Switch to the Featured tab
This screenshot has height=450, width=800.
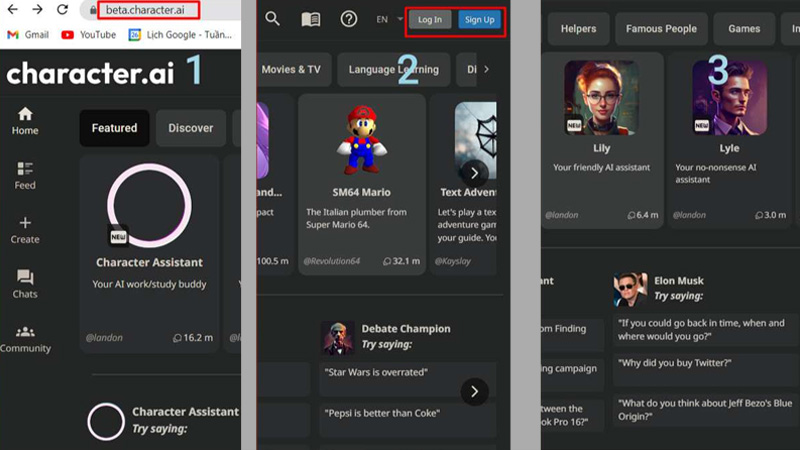pyautogui.click(x=114, y=128)
